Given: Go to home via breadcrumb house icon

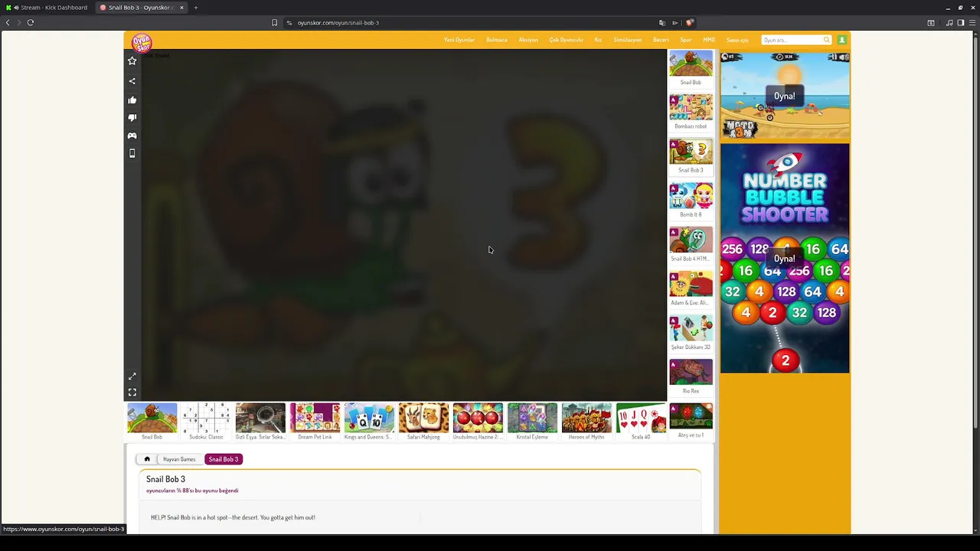Looking at the screenshot, I should click(x=147, y=459).
